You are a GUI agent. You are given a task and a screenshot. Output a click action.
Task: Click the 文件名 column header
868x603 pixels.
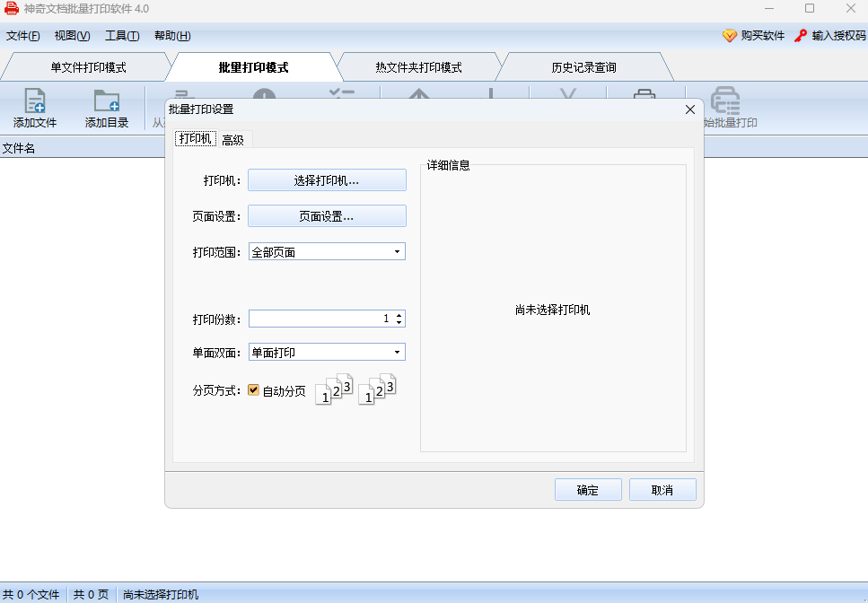[x=19, y=148]
